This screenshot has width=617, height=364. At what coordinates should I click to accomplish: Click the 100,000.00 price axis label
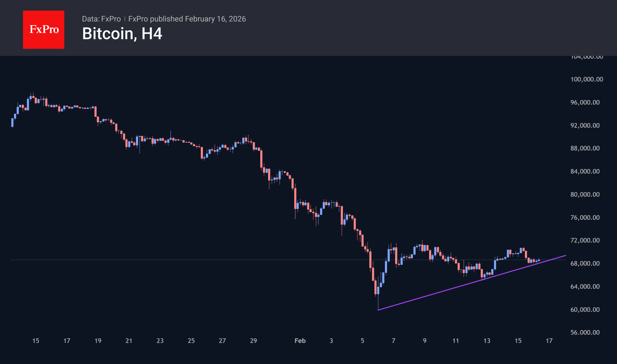(x=587, y=79)
